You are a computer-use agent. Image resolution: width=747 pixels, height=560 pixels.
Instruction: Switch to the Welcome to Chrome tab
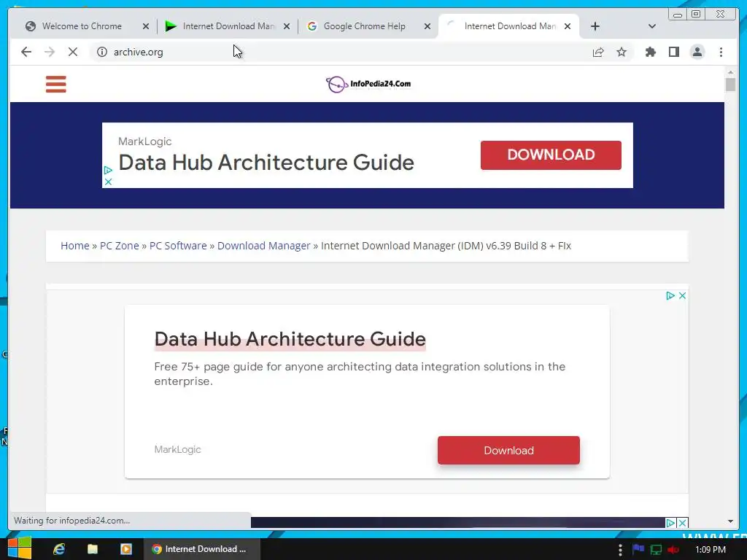[x=82, y=26]
